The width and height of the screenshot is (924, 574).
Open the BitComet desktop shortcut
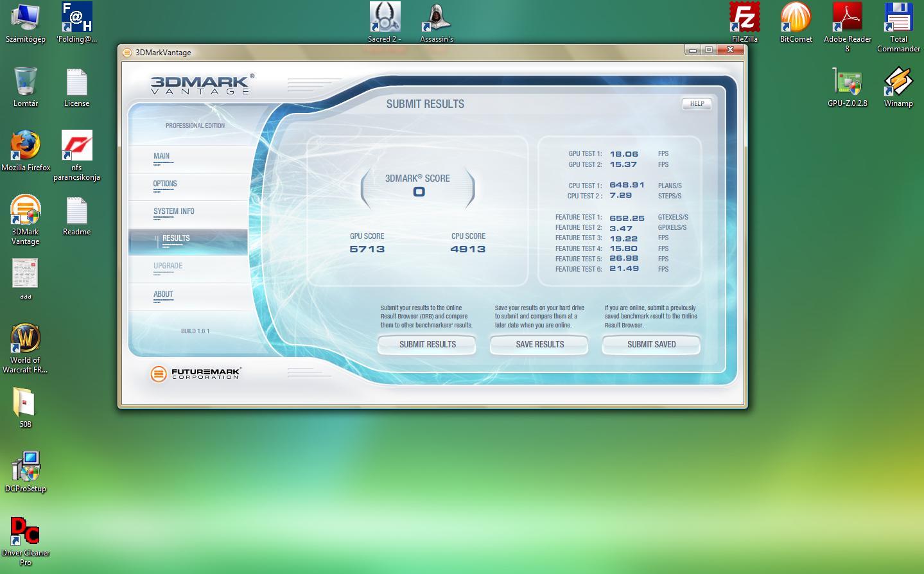(796, 17)
